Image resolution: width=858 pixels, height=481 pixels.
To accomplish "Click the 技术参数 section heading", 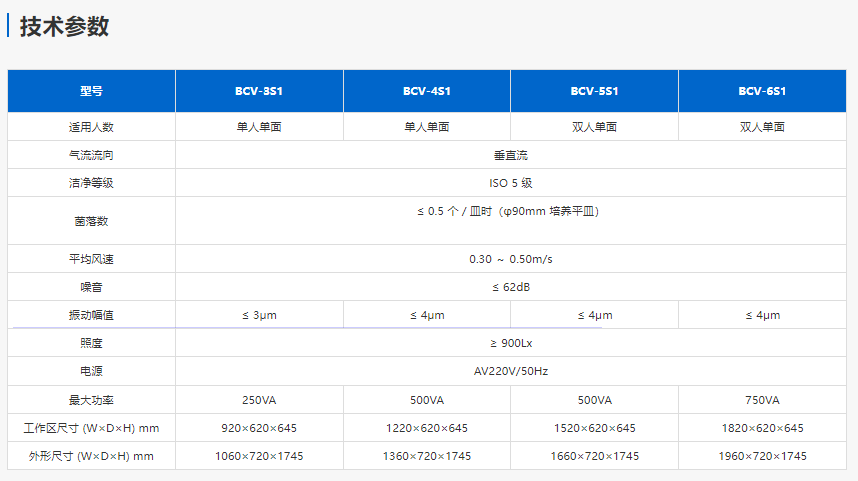I will click(64, 27).
